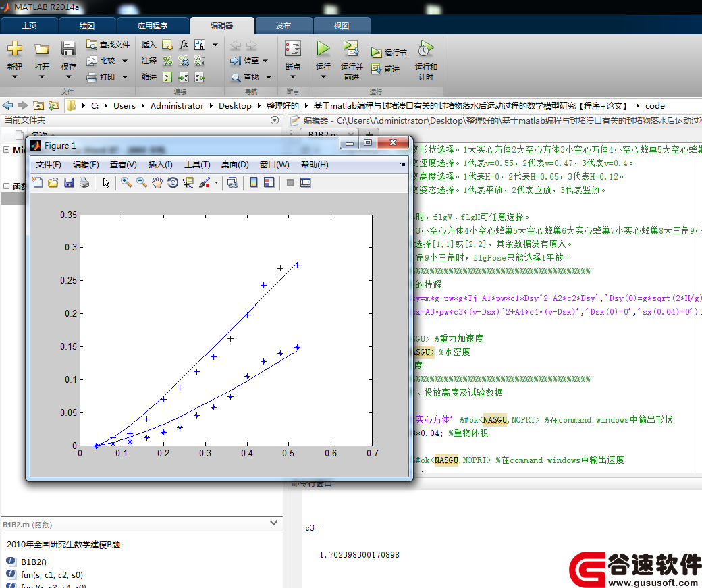The width and height of the screenshot is (702, 588).
Task: Click the Desktop path segment
Action: point(235,106)
